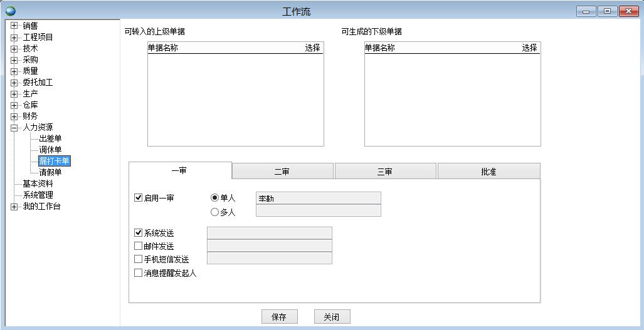Image resolution: width=644 pixels, height=330 pixels.
Task: Select 系统管理 in the tree
Action: tap(38, 195)
